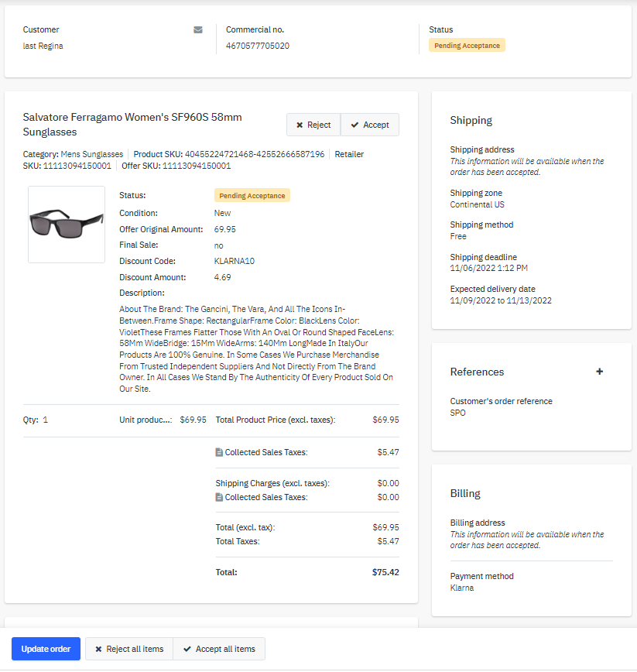Click the discount code KLARNA10
The height and width of the screenshot is (672, 637).
235,261
